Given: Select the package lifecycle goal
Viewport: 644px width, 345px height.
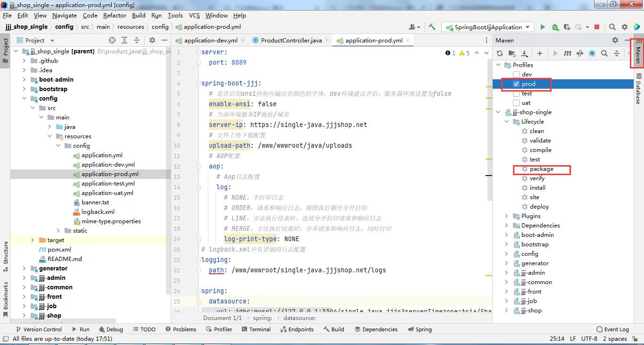Looking at the screenshot, I should point(541,169).
